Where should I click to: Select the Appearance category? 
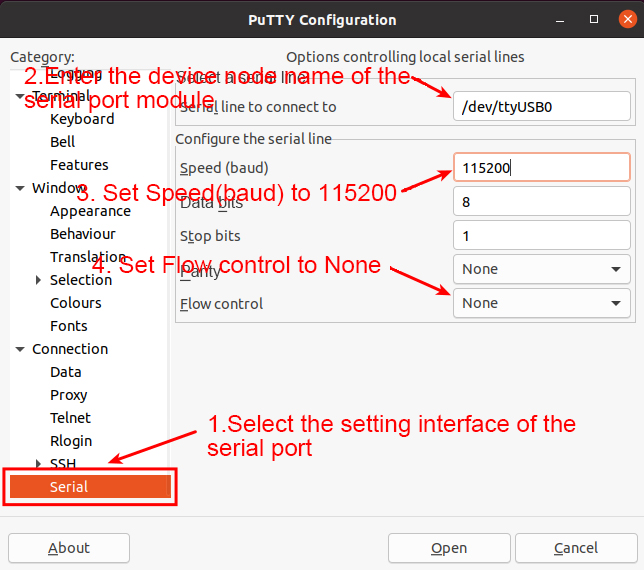point(90,211)
